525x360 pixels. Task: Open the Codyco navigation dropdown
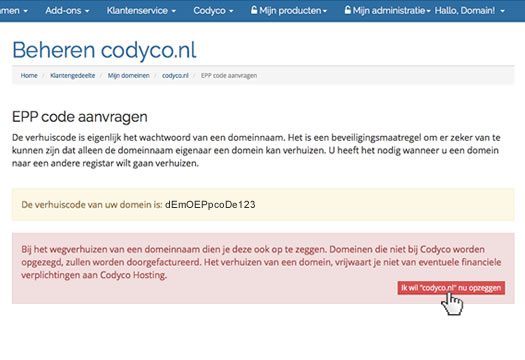tap(213, 11)
